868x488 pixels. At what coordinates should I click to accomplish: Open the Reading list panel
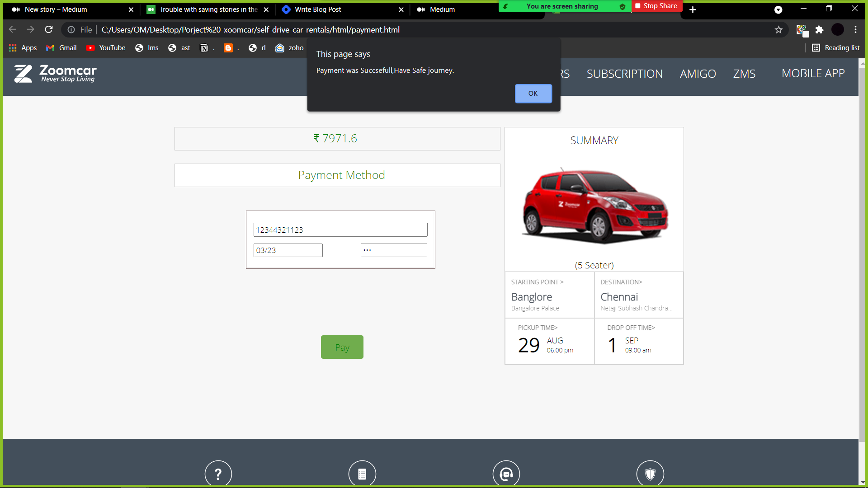pos(836,48)
